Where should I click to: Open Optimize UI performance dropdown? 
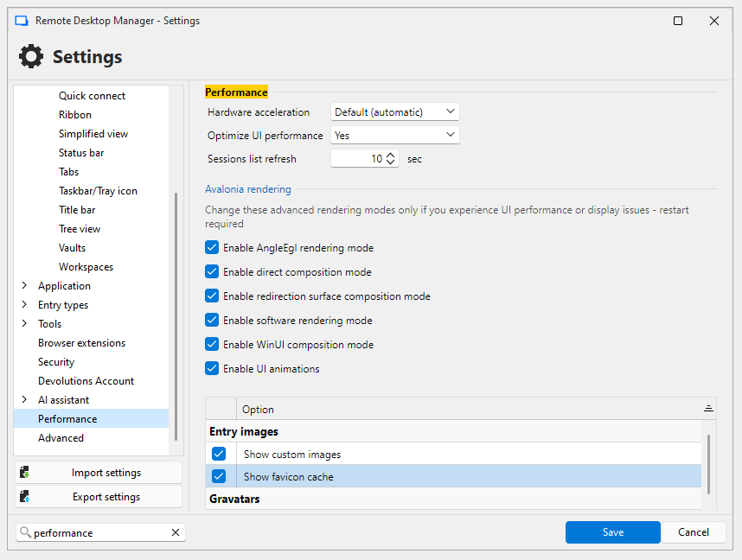point(395,135)
